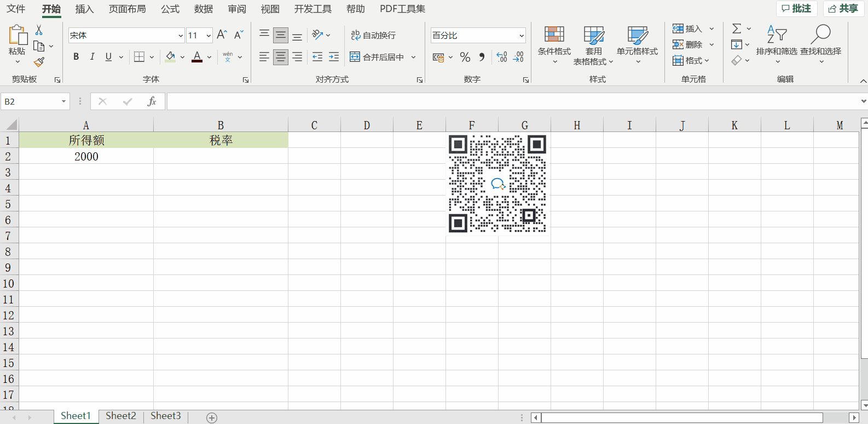Open Sort and Filter tool
This screenshot has width=868, height=424.
click(x=777, y=44)
